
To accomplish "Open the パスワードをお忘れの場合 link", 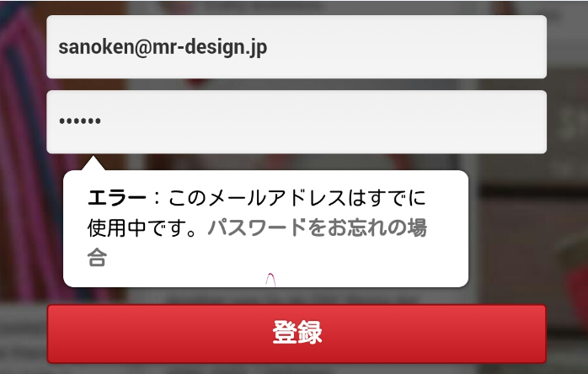I will point(257,242).
